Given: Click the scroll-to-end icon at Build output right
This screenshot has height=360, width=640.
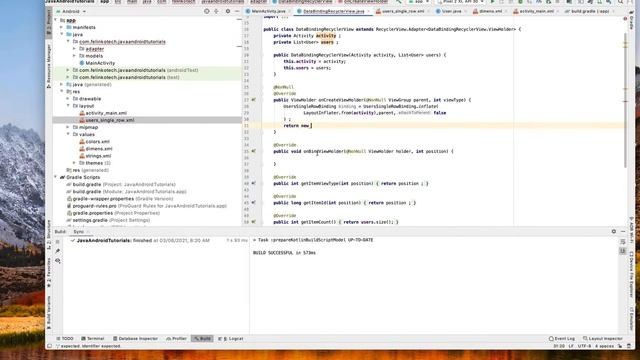Looking at the screenshot, I should coord(623,251).
